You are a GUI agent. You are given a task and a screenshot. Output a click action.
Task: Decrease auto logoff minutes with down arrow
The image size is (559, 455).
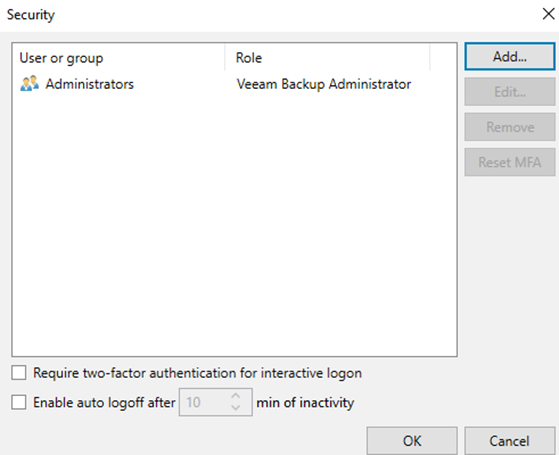point(236,408)
